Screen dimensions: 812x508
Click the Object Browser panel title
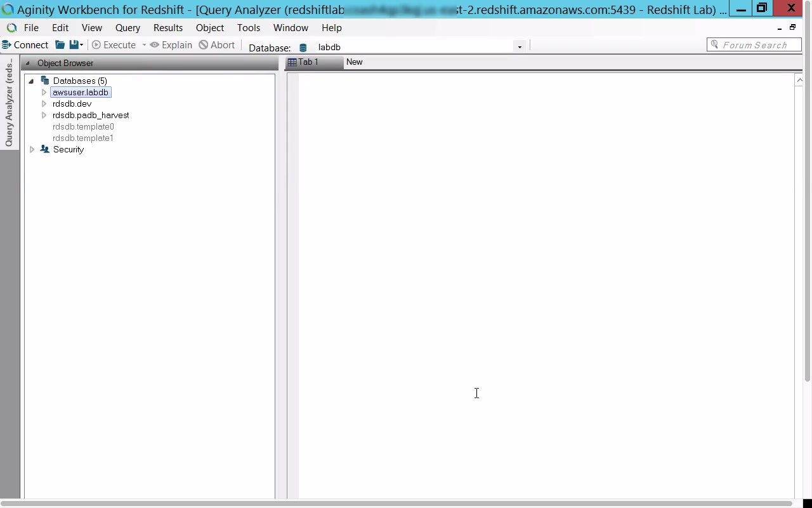[65, 63]
